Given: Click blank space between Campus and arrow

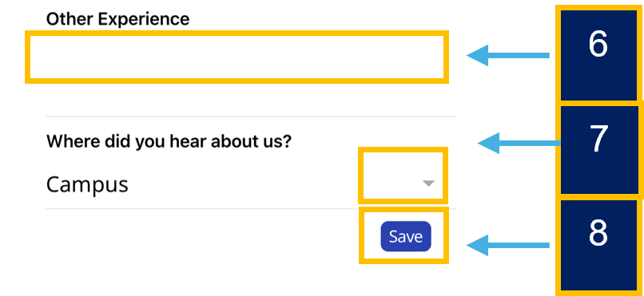Looking at the screenshot, I should [242, 184].
